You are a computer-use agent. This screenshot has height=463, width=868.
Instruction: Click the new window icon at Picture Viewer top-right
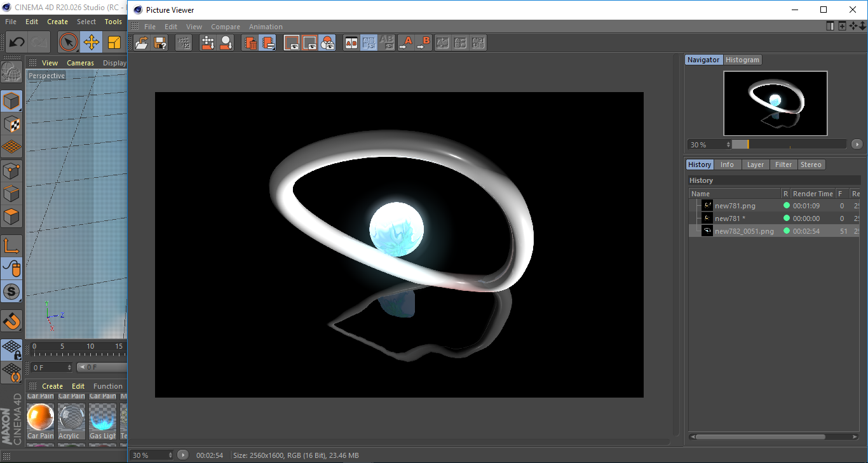click(x=842, y=26)
